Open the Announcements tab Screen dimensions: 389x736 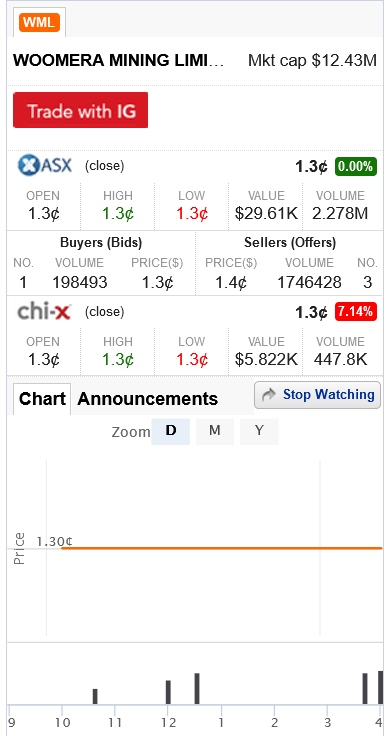point(147,399)
